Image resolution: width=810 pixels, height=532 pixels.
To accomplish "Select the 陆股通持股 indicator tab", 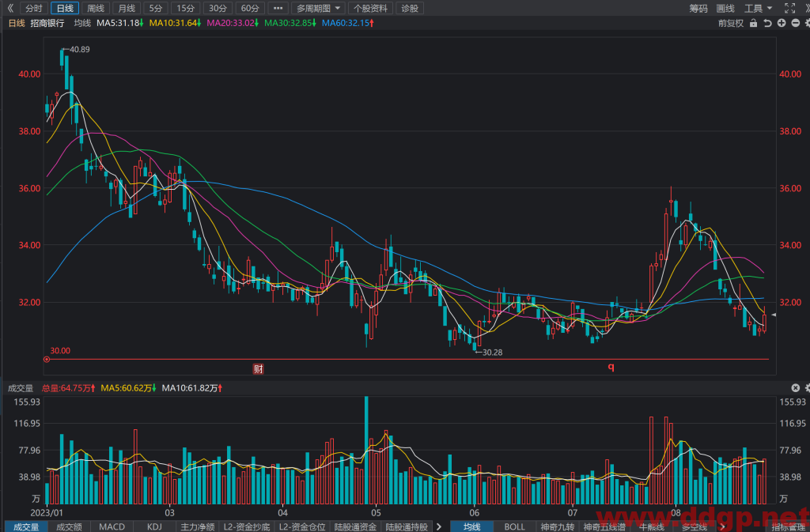I will coord(407,526).
